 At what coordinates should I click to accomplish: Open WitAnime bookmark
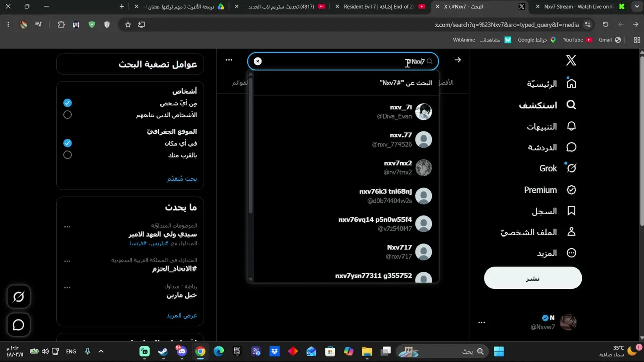click(x=482, y=40)
